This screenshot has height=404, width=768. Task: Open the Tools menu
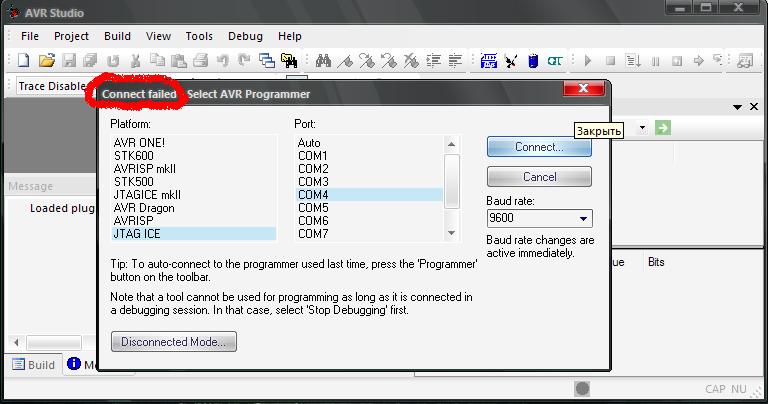tap(199, 36)
